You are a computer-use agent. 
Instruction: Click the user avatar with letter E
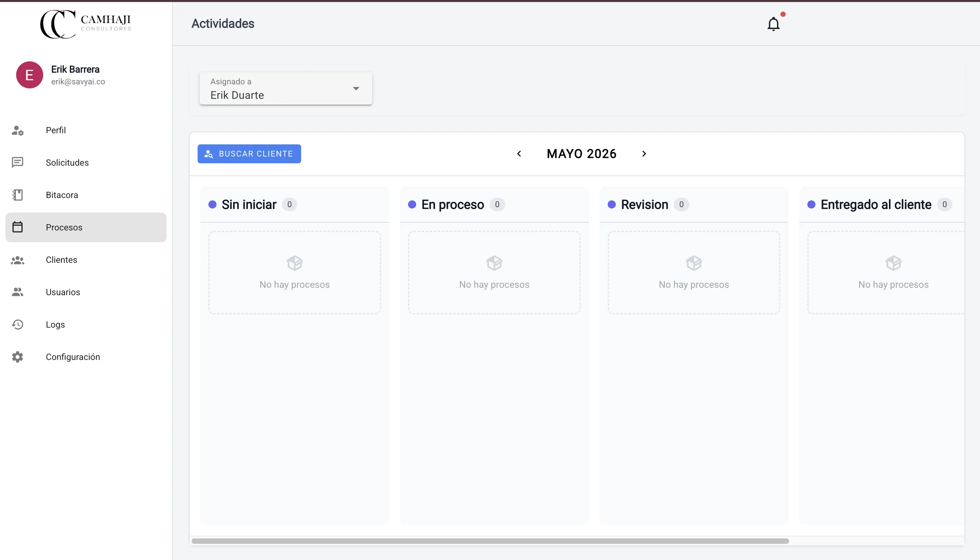pos(30,75)
